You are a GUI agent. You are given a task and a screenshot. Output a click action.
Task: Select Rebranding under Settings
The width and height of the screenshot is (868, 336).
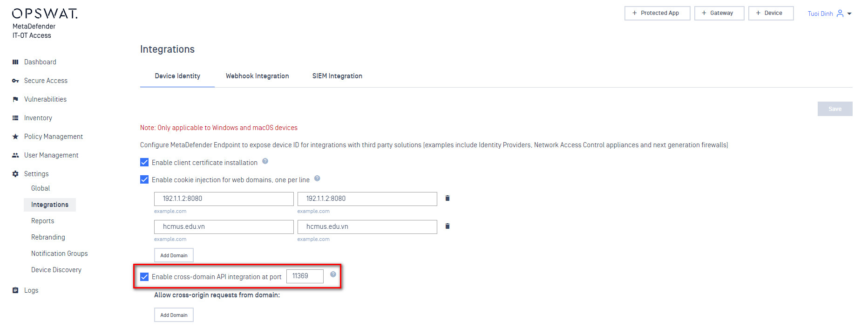click(48, 237)
